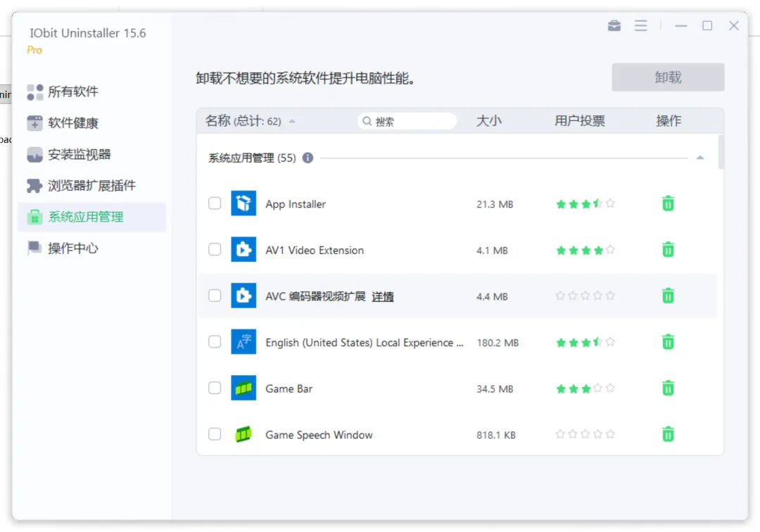
Task: Rate Game Bar using its stars
Action: tap(585, 388)
